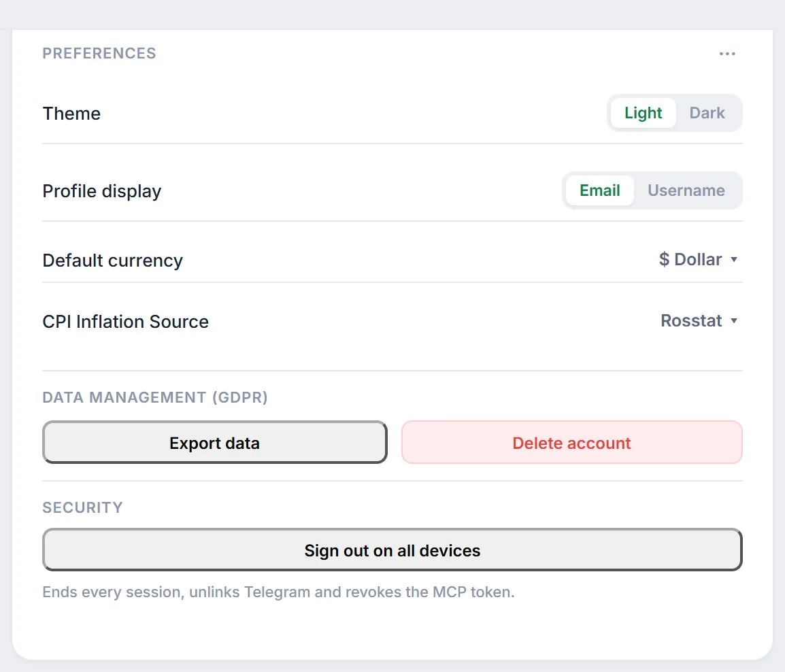Click Sign out on all devices
Screen dimensions: 785x672
392,550
